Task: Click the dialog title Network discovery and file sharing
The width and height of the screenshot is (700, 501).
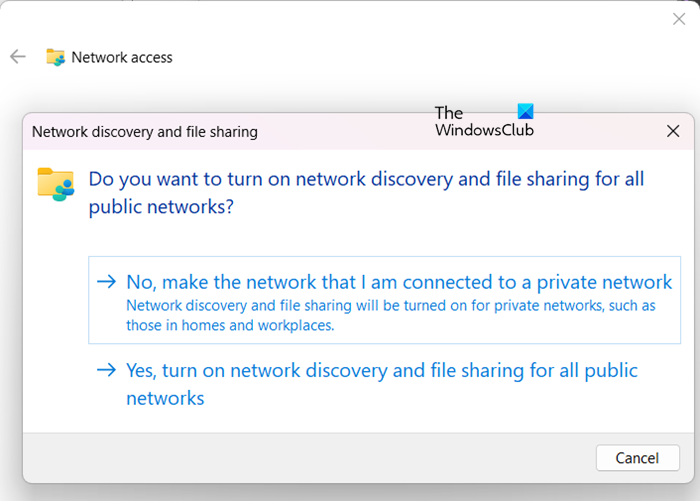Action: point(145,131)
